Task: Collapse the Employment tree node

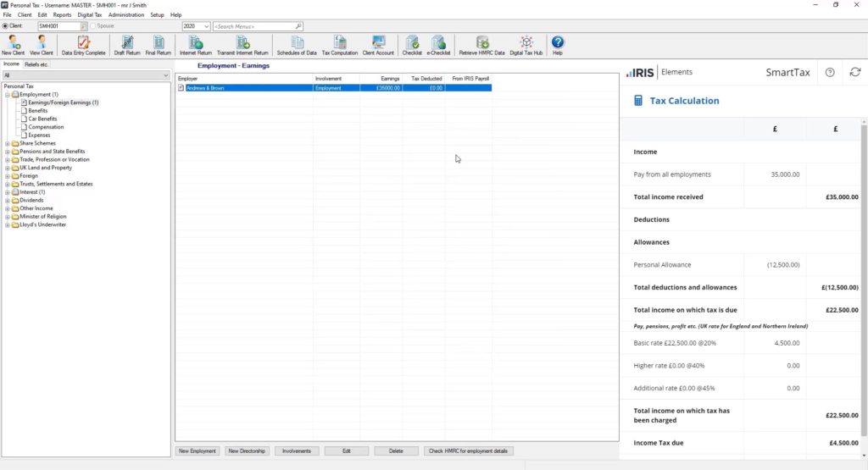Action: (x=8, y=95)
